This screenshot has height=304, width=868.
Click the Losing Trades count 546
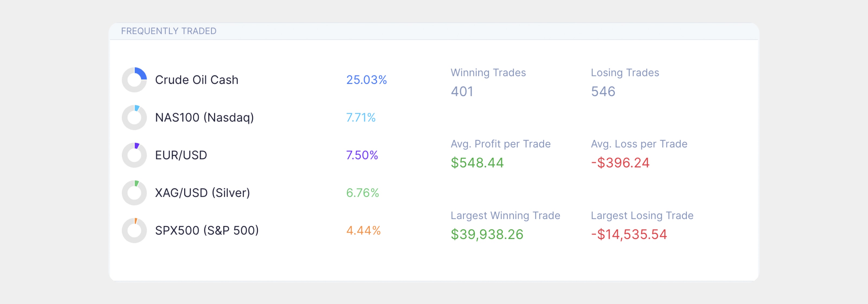(603, 91)
